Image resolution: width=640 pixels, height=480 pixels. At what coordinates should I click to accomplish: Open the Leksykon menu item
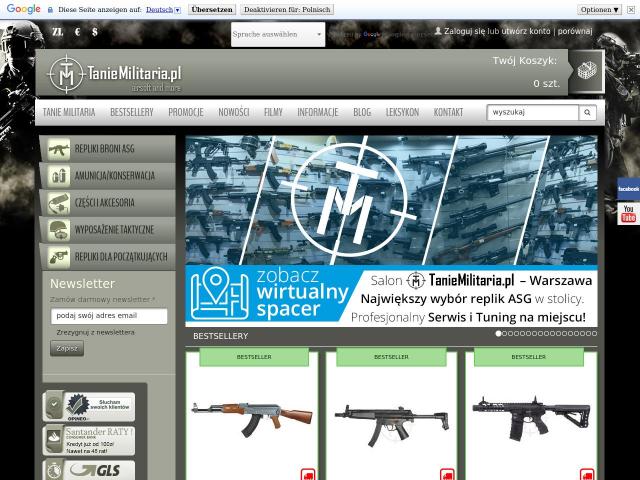point(402,112)
